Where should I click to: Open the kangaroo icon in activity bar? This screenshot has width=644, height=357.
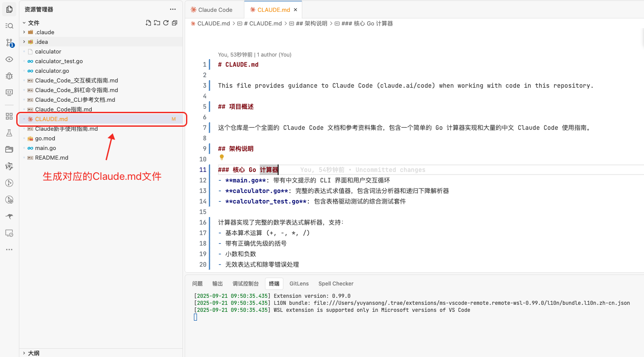[x=9, y=216]
